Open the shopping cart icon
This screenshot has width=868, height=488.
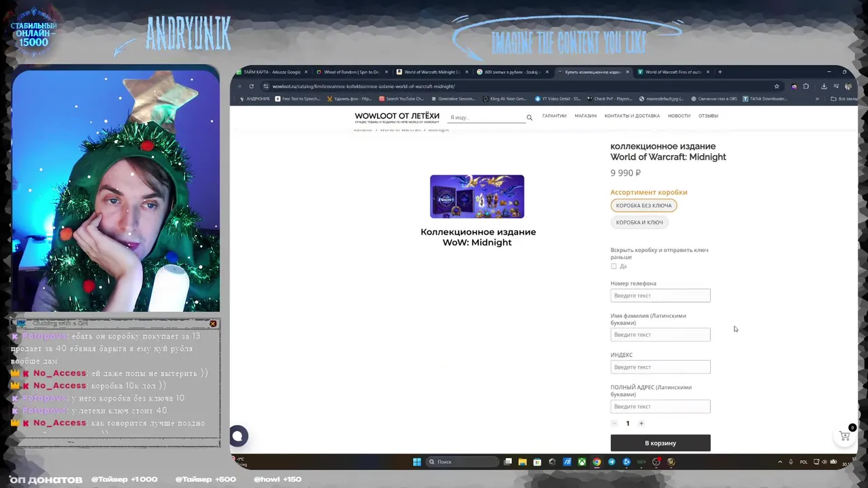pos(844,436)
